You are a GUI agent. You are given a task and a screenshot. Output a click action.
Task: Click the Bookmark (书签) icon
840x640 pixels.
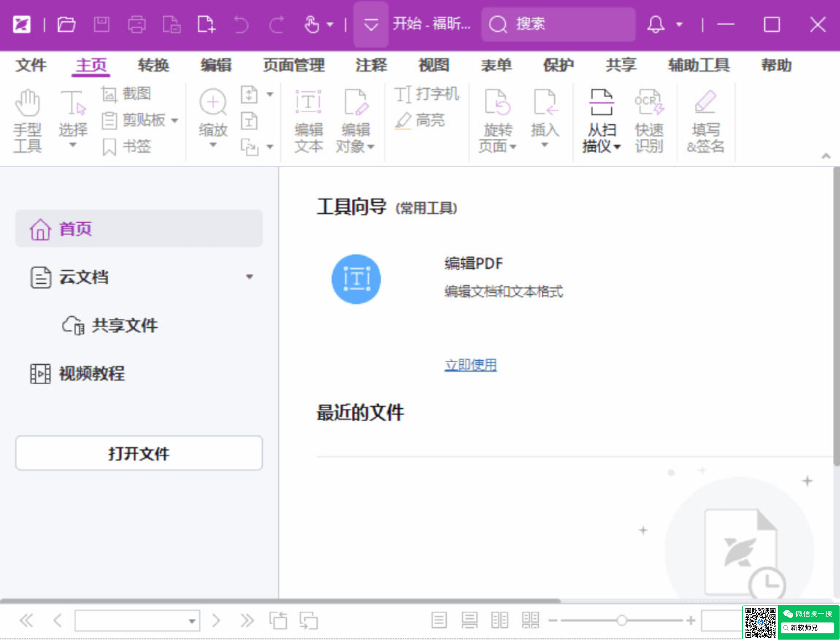[109, 147]
